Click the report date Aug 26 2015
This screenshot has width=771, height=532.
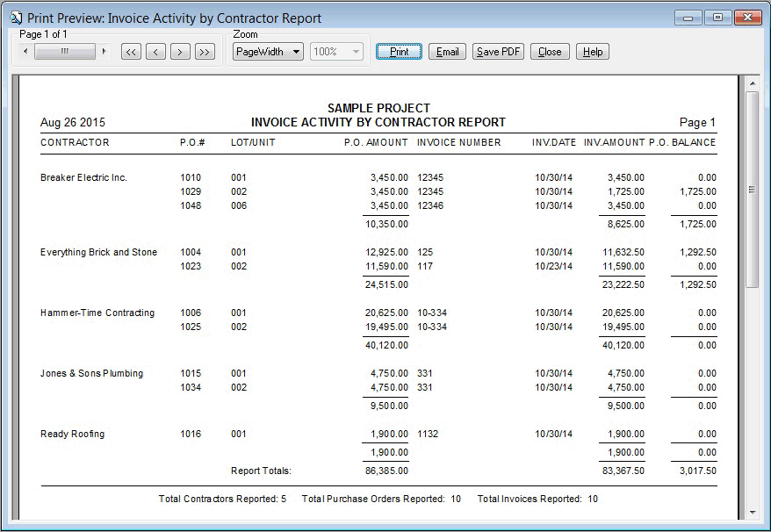tap(73, 122)
